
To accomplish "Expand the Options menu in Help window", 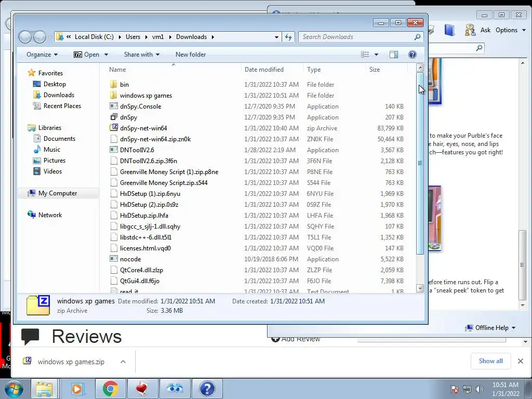I will coord(511,30).
